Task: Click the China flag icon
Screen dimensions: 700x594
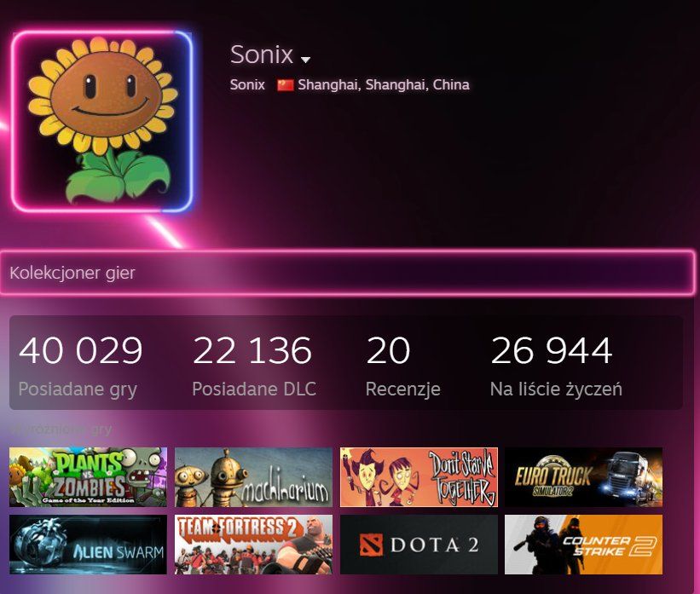Action: [x=285, y=84]
